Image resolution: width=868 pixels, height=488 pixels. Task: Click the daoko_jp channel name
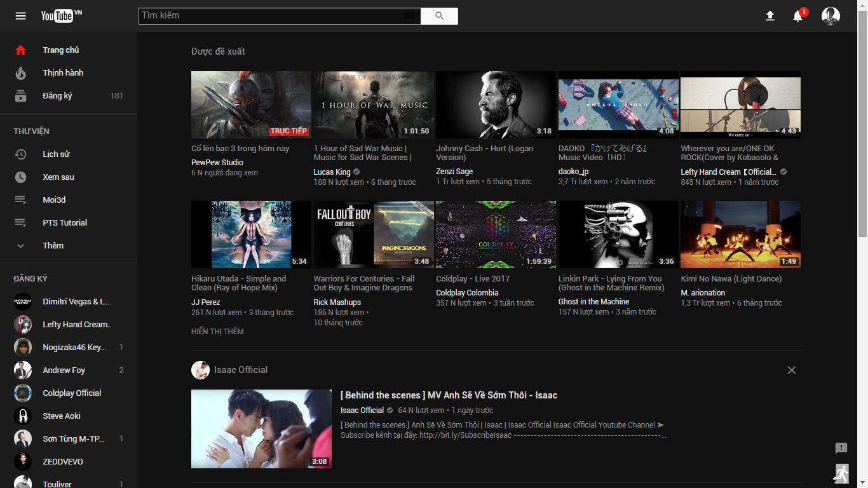pyautogui.click(x=574, y=172)
